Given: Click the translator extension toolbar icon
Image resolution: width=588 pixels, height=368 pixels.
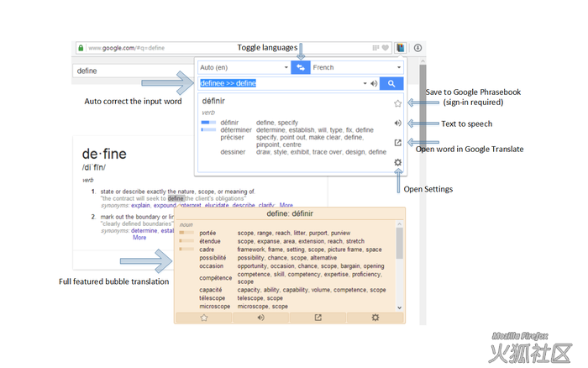Looking at the screenshot, I should tap(400, 48).
